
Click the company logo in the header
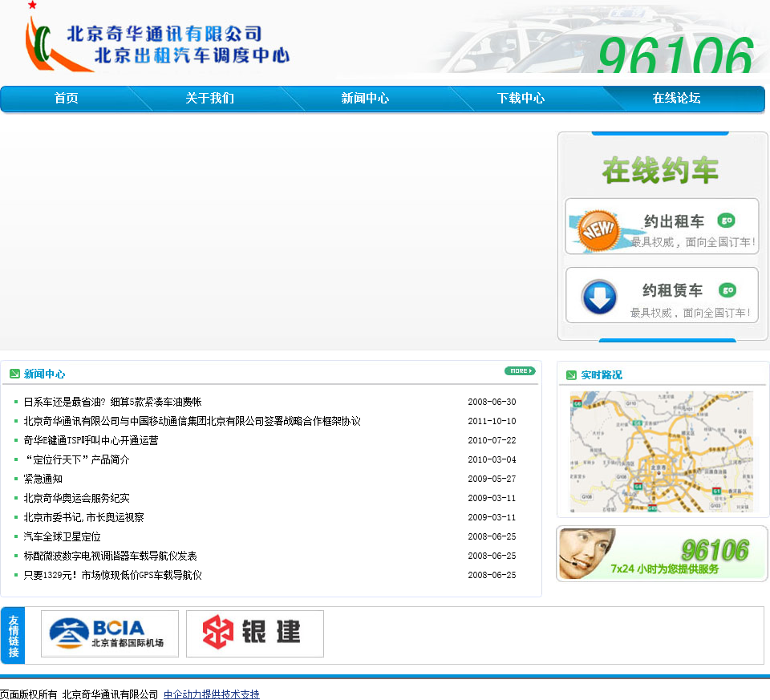(x=156, y=43)
